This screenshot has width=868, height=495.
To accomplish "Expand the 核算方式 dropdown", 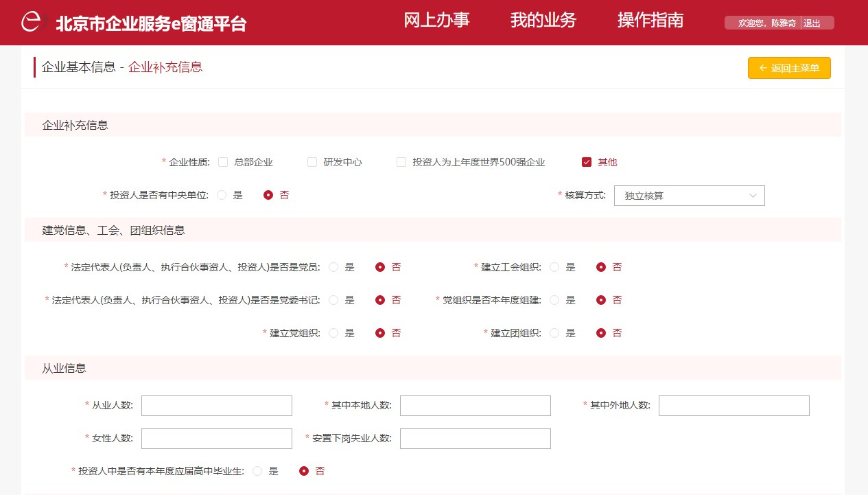I will (x=689, y=196).
